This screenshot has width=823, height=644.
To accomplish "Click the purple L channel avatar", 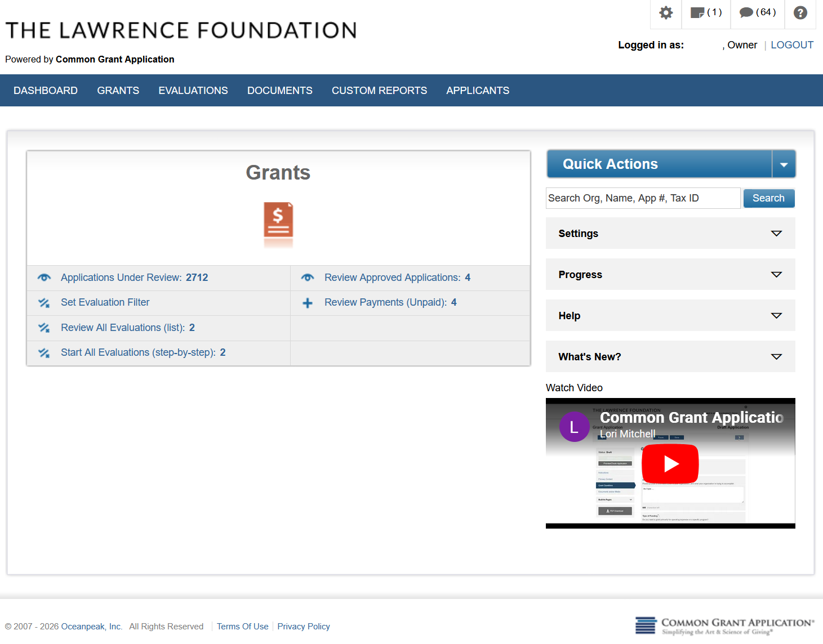I will pos(574,427).
